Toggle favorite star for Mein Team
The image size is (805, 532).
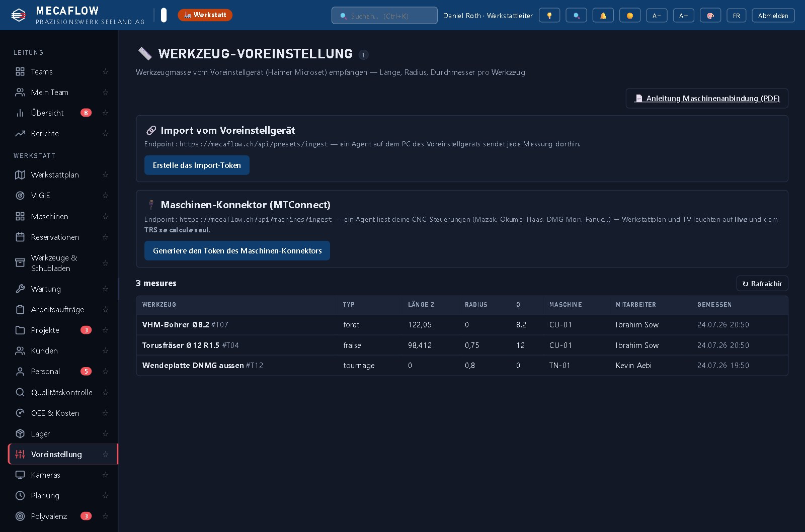tap(105, 93)
